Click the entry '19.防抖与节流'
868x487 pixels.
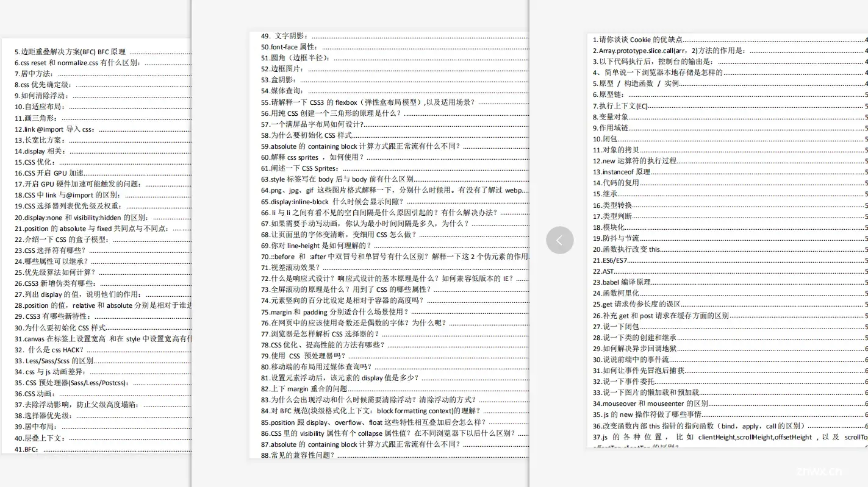(730, 238)
